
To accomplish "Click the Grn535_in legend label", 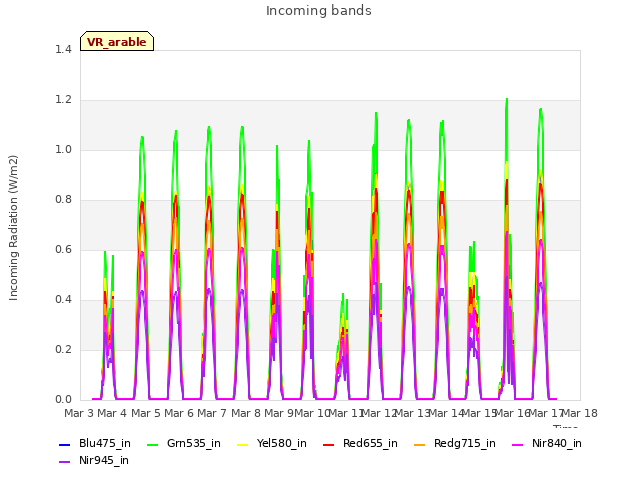I will click(194, 443).
